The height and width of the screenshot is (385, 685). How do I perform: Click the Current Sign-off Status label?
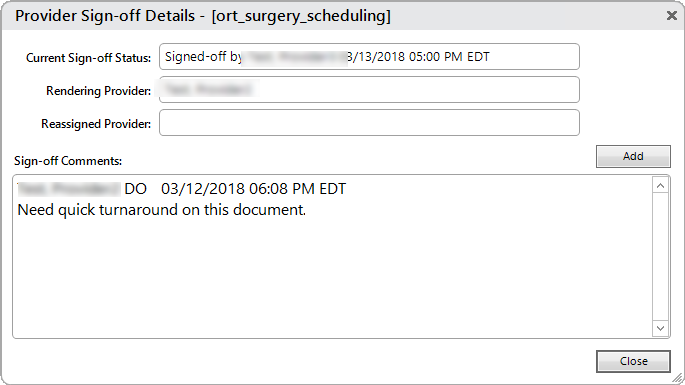(88, 58)
